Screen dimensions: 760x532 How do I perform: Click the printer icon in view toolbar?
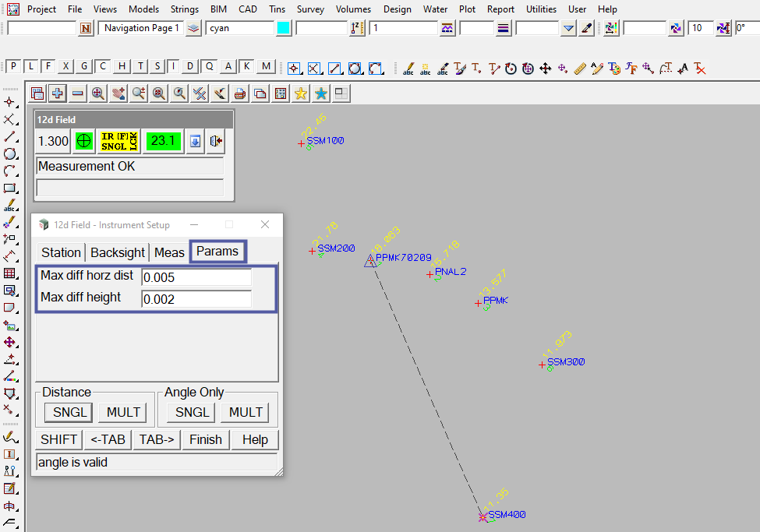coord(240,93)
